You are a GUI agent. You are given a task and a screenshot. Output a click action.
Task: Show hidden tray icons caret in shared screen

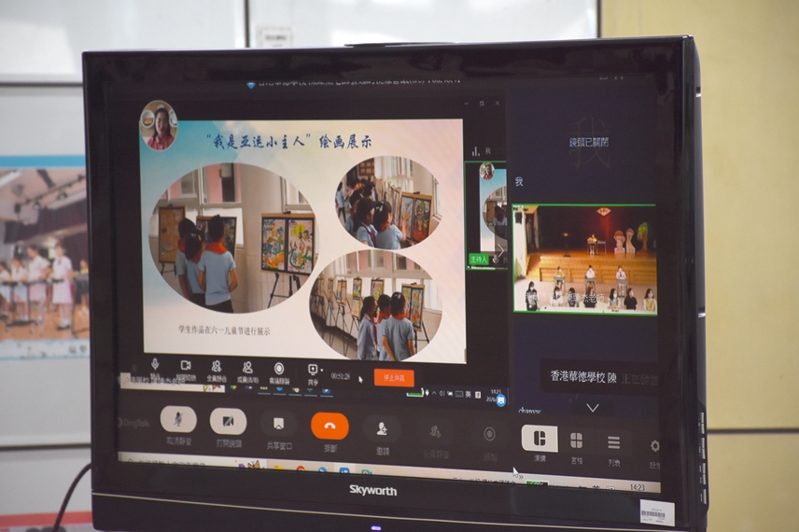pos(434,393)
